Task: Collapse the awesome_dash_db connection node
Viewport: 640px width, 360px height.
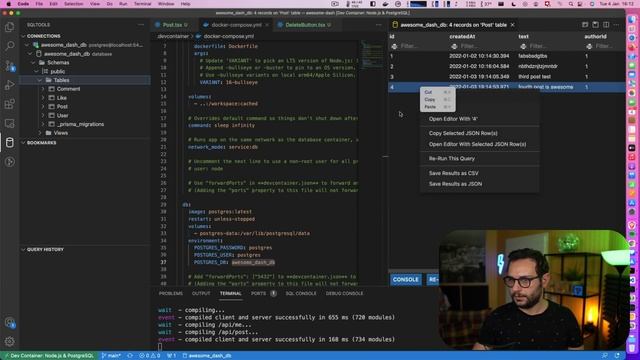Action: coord(27,45)
